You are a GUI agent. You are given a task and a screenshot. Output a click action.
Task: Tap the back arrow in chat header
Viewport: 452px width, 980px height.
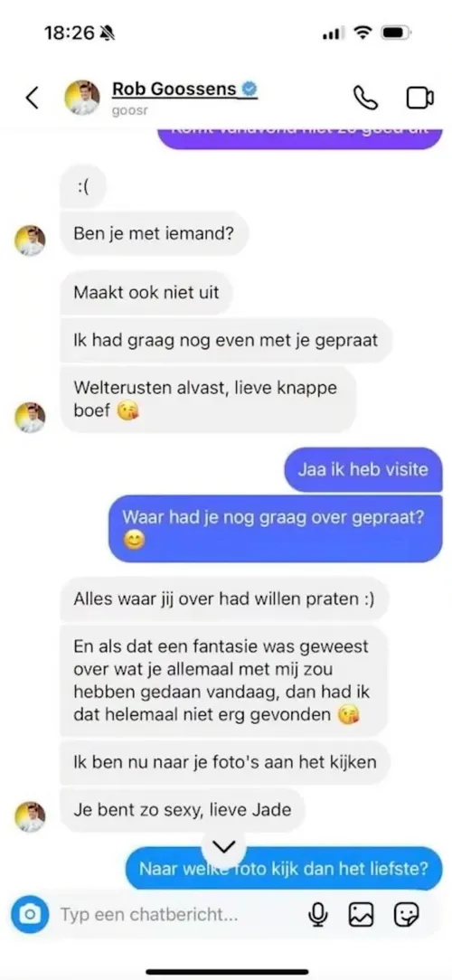pos(33,99)
